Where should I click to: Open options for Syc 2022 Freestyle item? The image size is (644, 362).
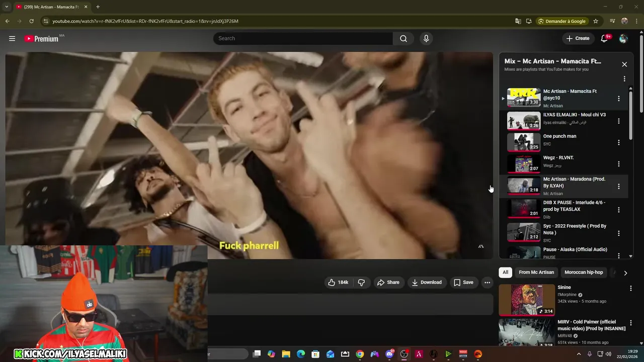[619, 233]
